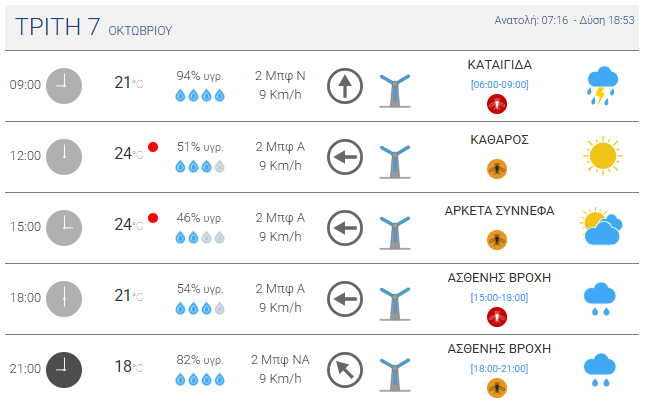Image resolution: width=645 pixels, height=405 pixels.
Task: Click the ΚΑΤΑΙΓΙΔΑ condition label
Action: click(x=499, y=65)
